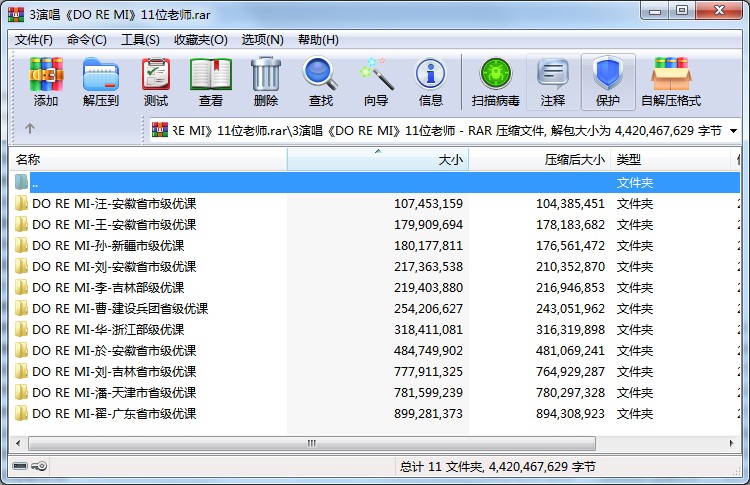The width and height of the screenshot is (750, 485).
Task: Click the 测试 (Test) toolbar icon
Action: click(x=156, y=74)
